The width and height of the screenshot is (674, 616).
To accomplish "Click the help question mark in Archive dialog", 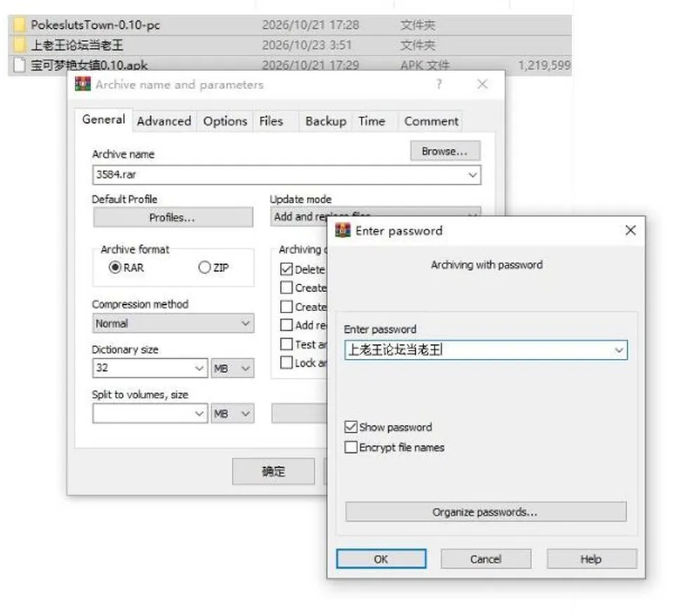I will click(439, 84).
